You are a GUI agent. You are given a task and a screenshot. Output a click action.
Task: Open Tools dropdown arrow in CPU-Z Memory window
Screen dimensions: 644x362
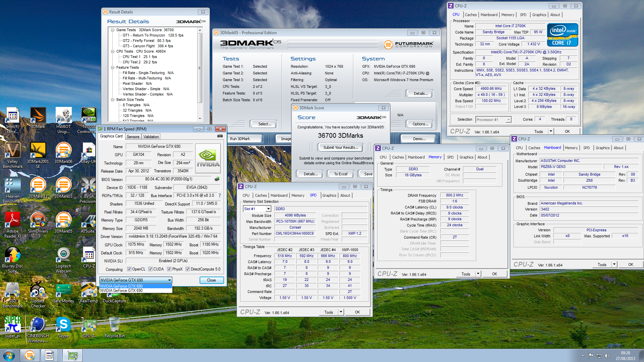478,274
